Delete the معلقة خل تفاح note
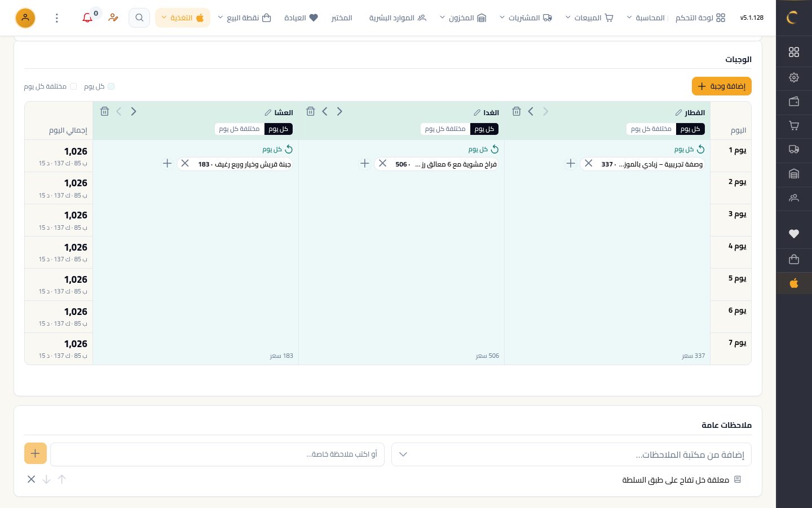The image size is (812, 508). tap(32, 479)
